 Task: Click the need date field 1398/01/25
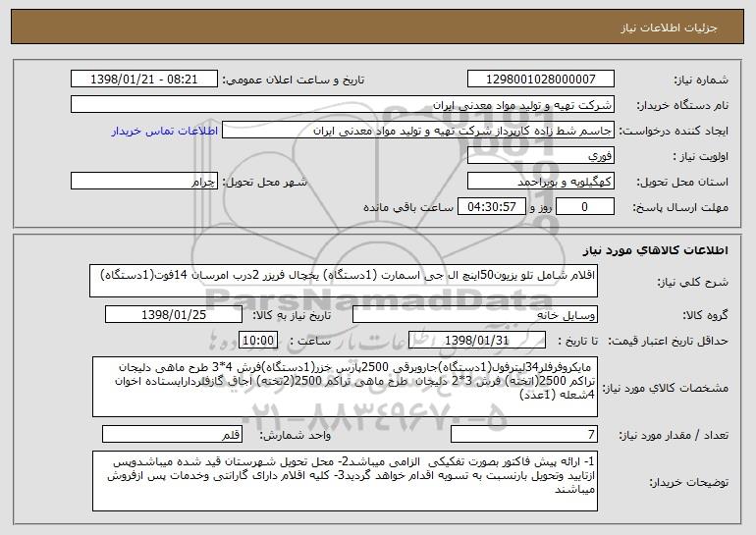174,315
